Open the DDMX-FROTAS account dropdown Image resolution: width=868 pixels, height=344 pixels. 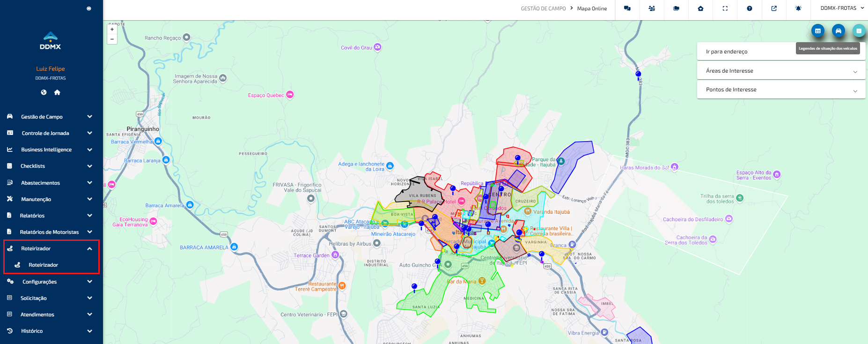[x=842, y=8]
